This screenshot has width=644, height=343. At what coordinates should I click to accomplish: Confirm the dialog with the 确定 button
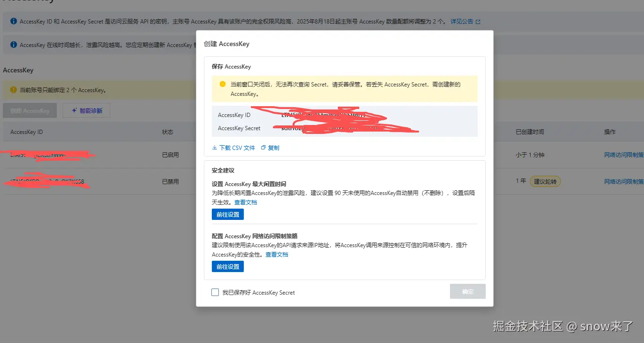468,292
